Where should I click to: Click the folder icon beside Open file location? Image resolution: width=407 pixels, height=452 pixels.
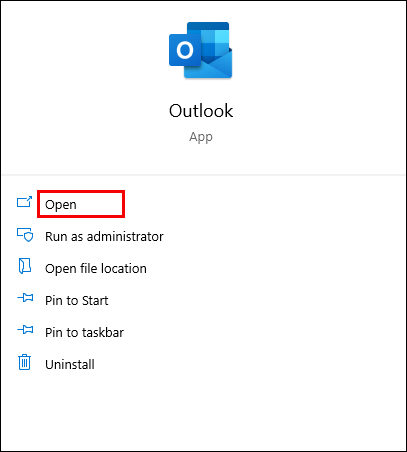[x=25, y=266]
